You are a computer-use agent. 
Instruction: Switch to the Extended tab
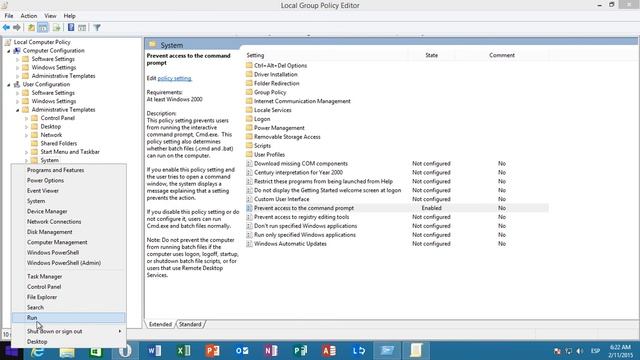(x=160, y=324)
